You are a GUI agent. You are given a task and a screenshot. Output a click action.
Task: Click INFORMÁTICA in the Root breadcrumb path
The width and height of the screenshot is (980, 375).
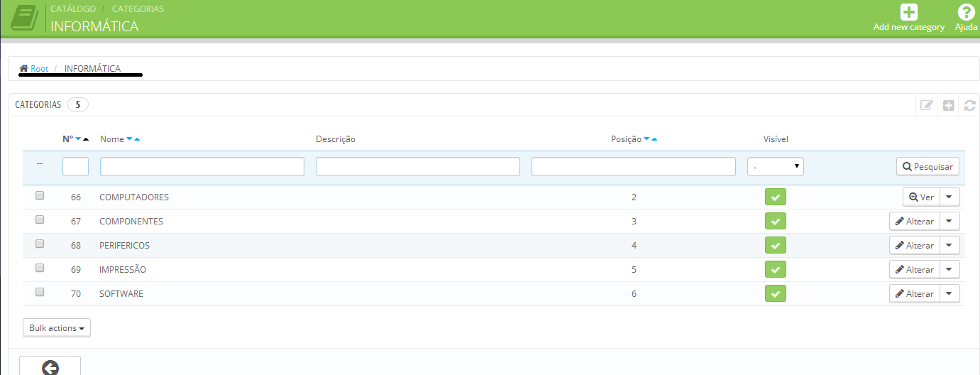[92, 69]
